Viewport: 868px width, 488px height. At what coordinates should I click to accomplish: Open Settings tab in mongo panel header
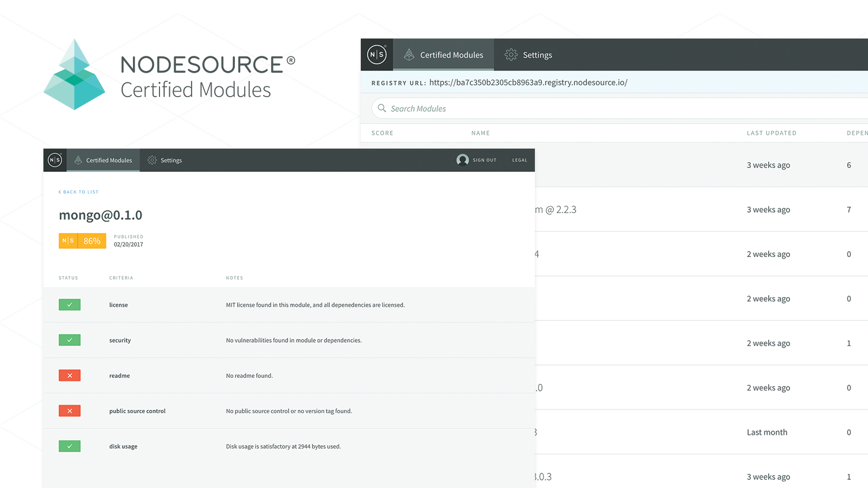164,160
